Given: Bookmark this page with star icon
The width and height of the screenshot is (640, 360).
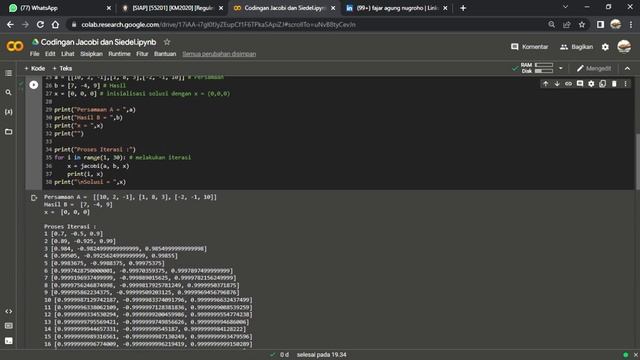Looking at the screenshot, I should coord(582,24).
